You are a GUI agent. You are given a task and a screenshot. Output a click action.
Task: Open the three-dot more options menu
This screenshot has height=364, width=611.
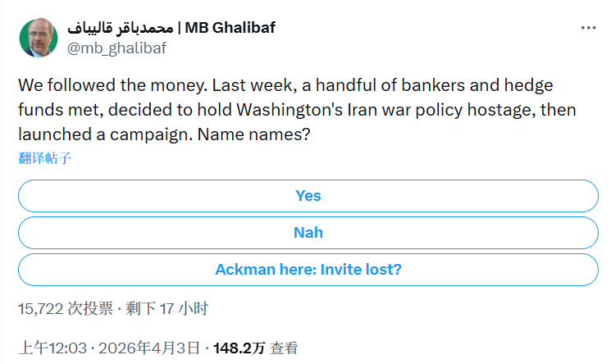click(x=588, y=28)
